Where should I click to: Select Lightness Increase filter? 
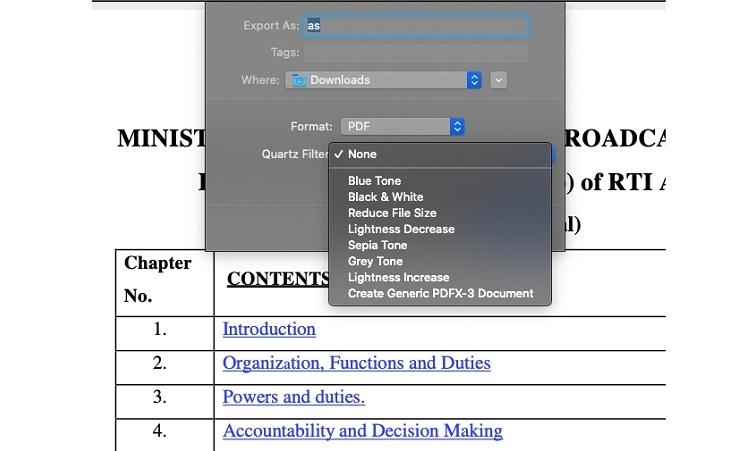(440, 277)
